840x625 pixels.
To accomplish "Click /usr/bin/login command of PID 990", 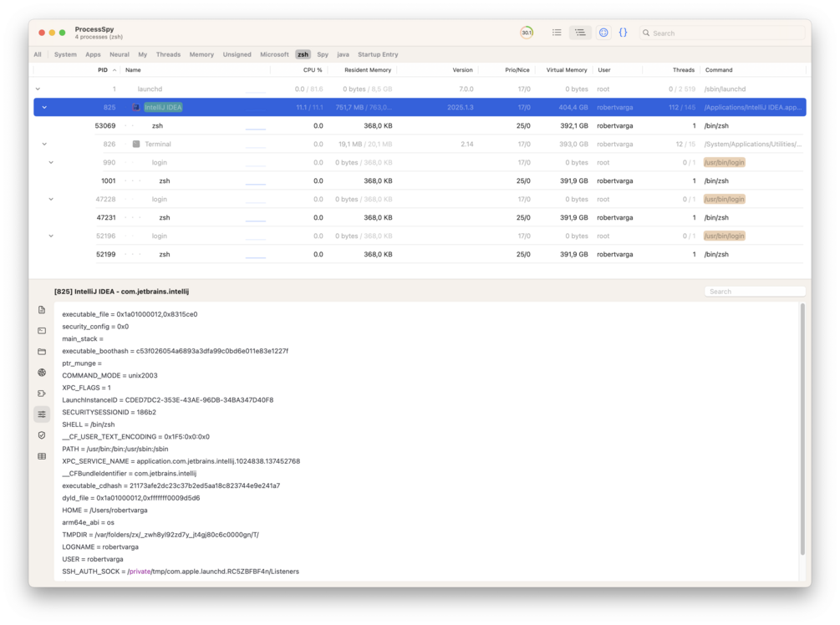I will point(724,163).
